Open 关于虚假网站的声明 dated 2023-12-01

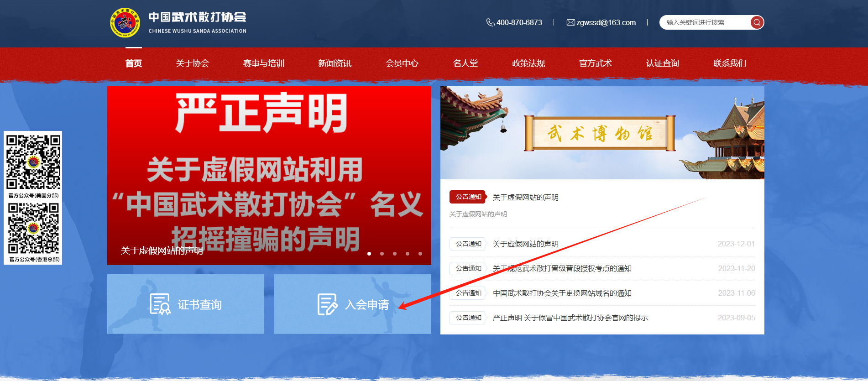(x=526, y=244)
